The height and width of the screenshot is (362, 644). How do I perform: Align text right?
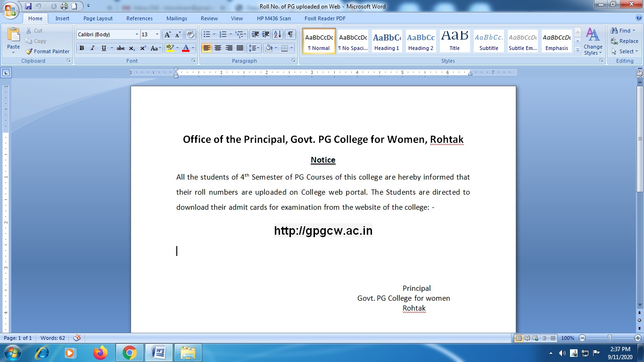point(229,48)
